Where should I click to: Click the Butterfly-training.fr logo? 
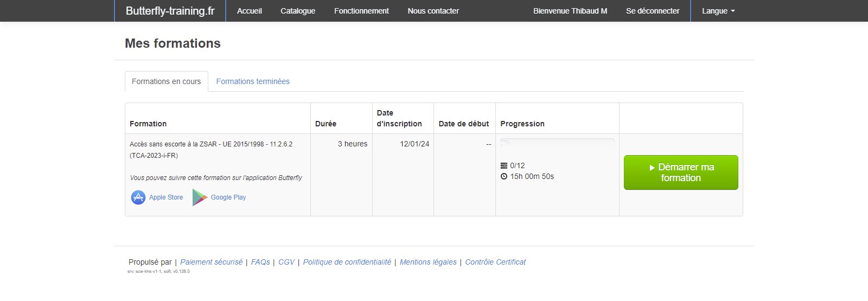pyautogui.click(x=170, y=11)
